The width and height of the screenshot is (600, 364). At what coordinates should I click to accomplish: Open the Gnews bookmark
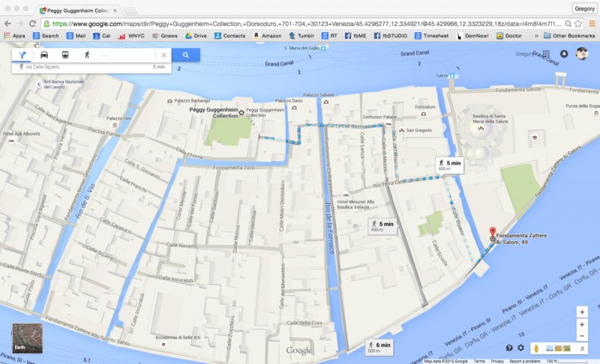[165, 35]
